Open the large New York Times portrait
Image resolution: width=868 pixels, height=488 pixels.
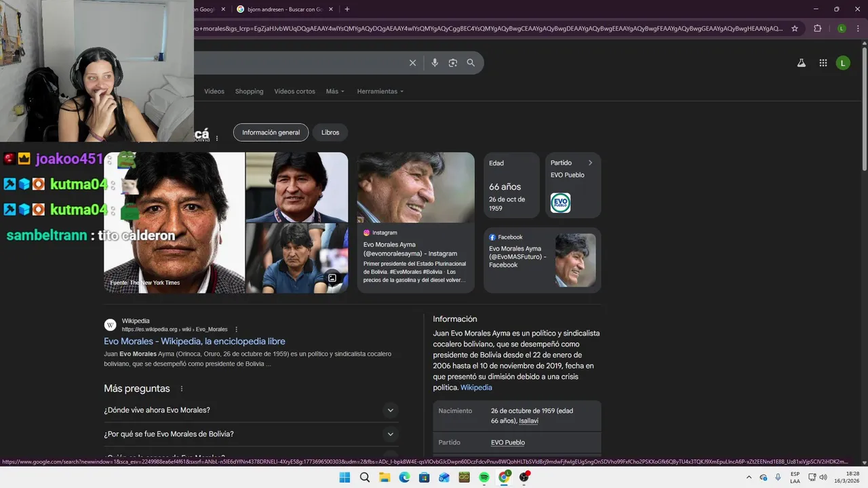tap(174, 222)
